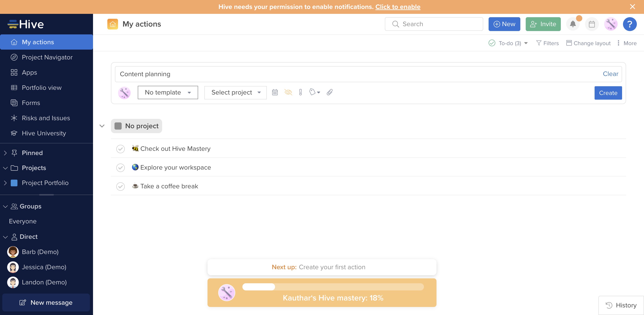Open the action labels tag icon
This screenshot has width=644, height=315.
point(314,92)
